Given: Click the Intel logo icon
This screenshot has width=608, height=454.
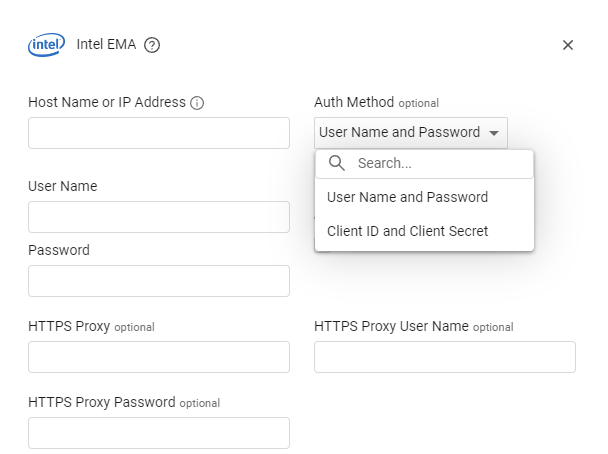Looking at the screenshot, I should click(x=46, y=44).
